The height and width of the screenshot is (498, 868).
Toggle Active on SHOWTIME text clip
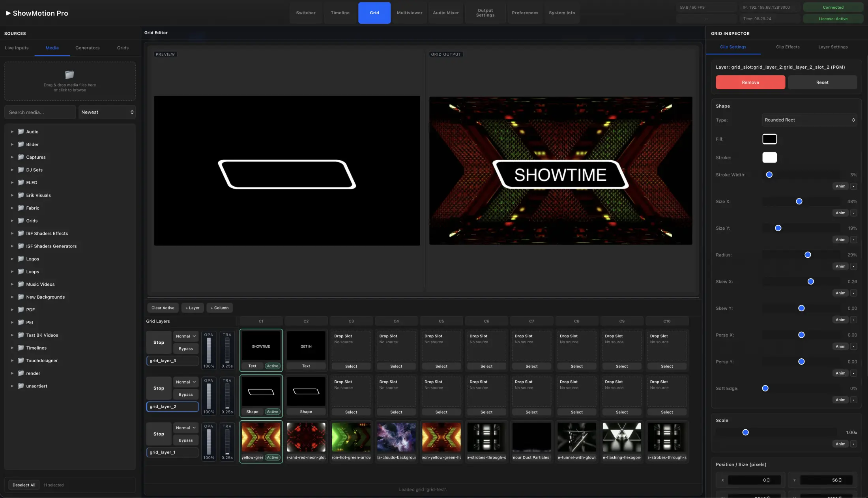click(273, 366)
